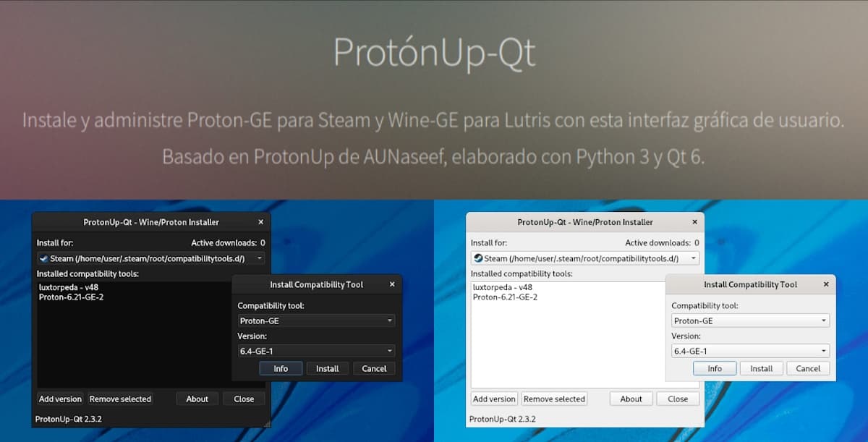This screenshot has width=868, height=442.
Task: Select Proton-6.21-GE-2 in light list
Action: 505,297
